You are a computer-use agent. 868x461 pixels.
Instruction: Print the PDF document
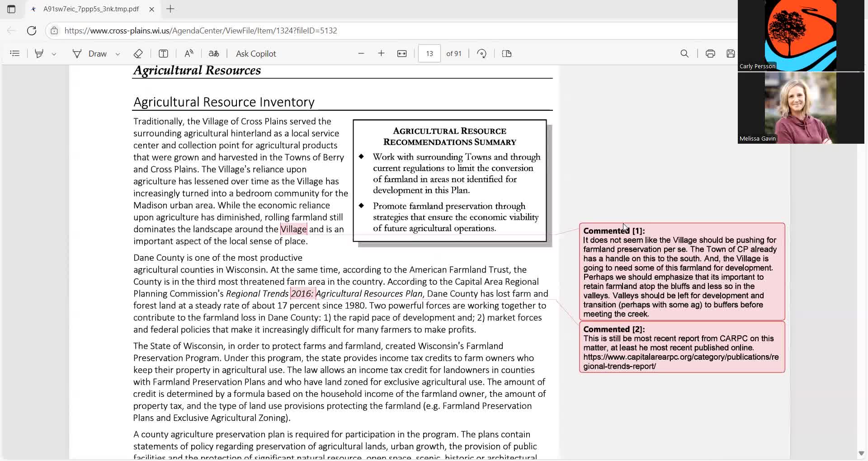pyautogui.click(x=710, y=53)
